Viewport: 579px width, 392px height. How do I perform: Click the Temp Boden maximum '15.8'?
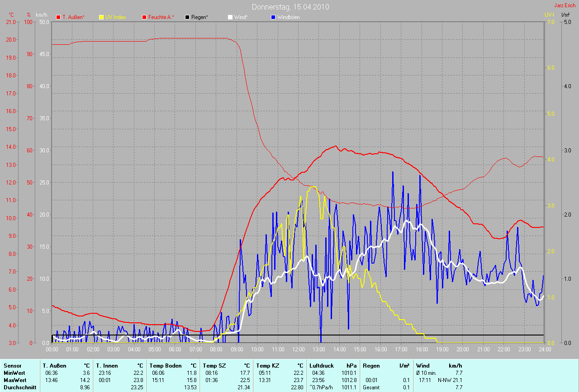coord(192,380)
